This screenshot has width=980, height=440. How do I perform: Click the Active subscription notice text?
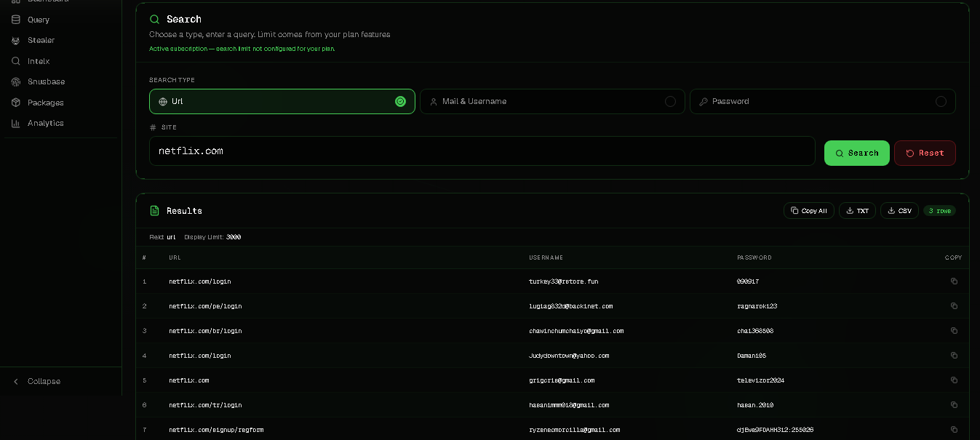point(242,49)
